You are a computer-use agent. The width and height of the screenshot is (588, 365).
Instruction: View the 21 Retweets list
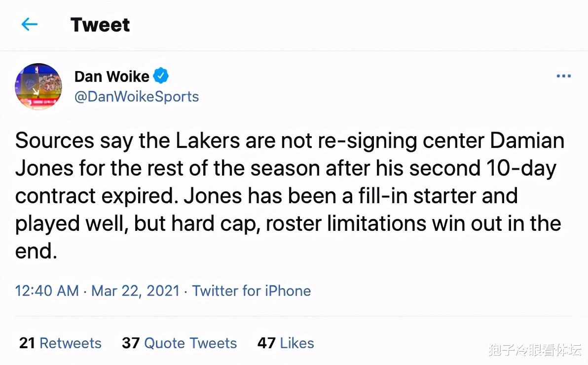pos(60,343)
